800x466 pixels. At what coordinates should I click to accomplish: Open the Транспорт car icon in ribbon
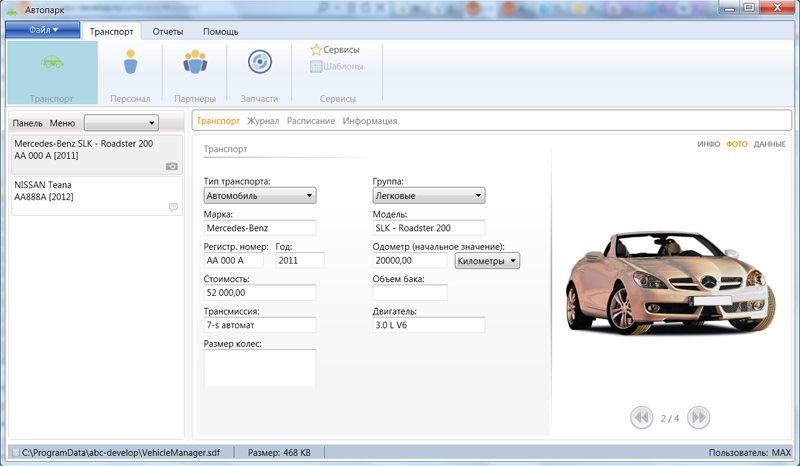coord(52,62)
